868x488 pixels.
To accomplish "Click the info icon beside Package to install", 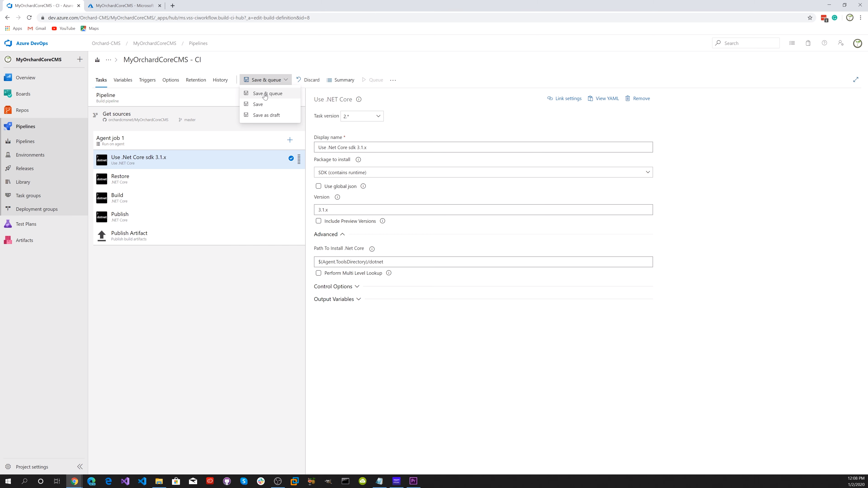I will [358, 160].
